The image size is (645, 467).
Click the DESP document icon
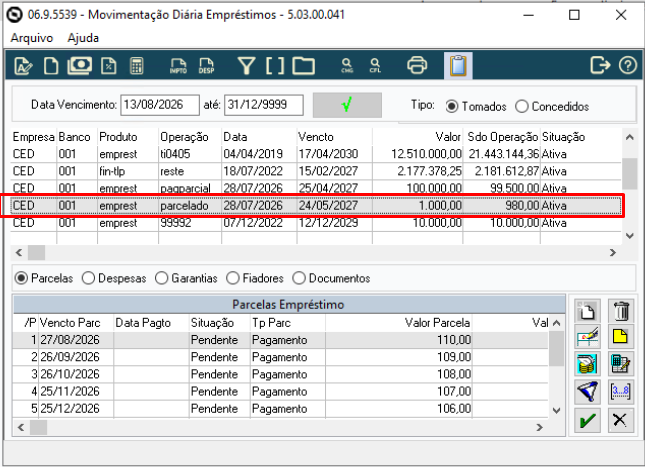(x=206, y=66)
